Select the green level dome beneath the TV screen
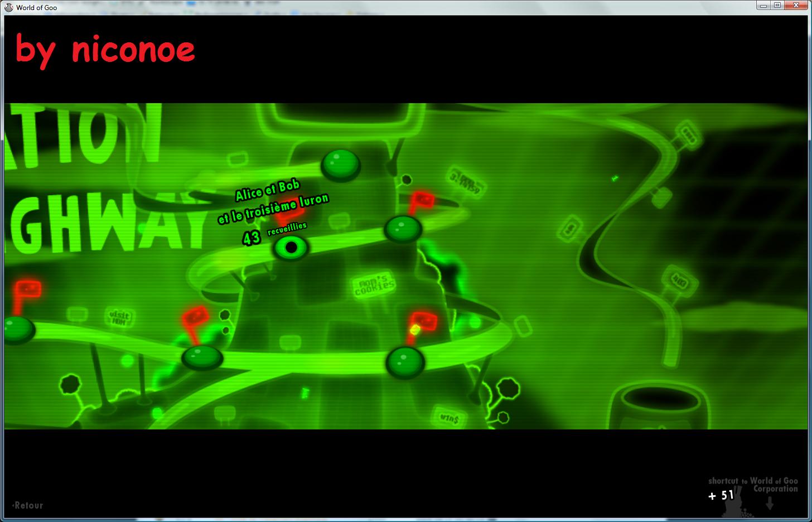 [341, 164]
